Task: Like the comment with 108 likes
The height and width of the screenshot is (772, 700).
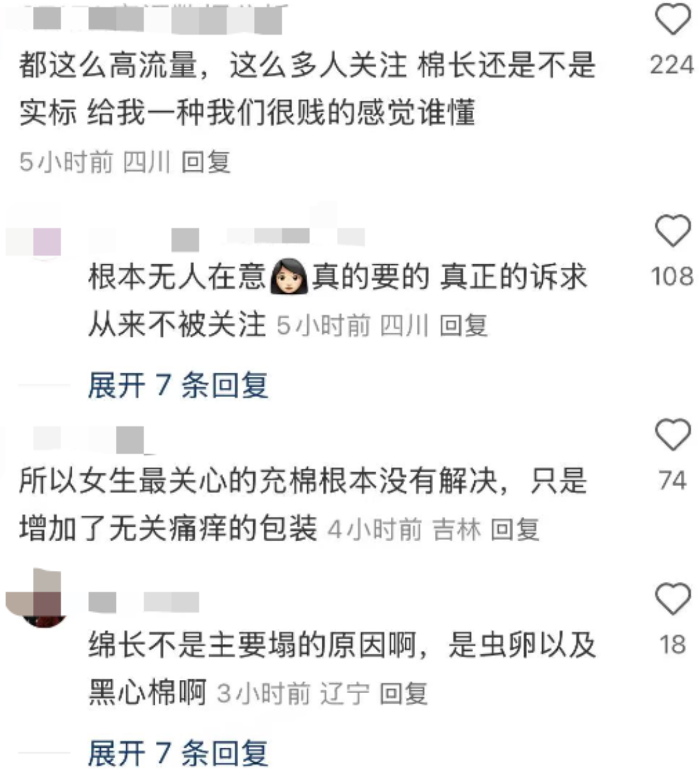Action: [672, 230]
